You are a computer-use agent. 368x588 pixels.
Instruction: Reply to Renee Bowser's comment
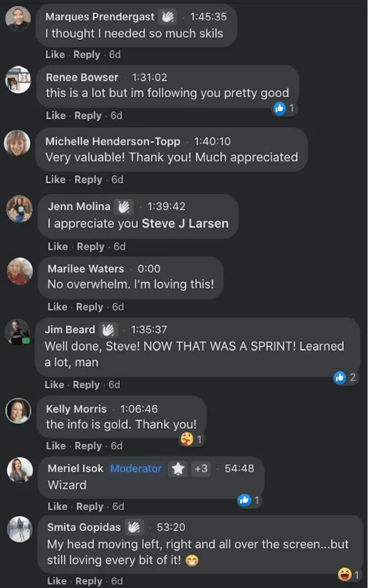point(88,116)
